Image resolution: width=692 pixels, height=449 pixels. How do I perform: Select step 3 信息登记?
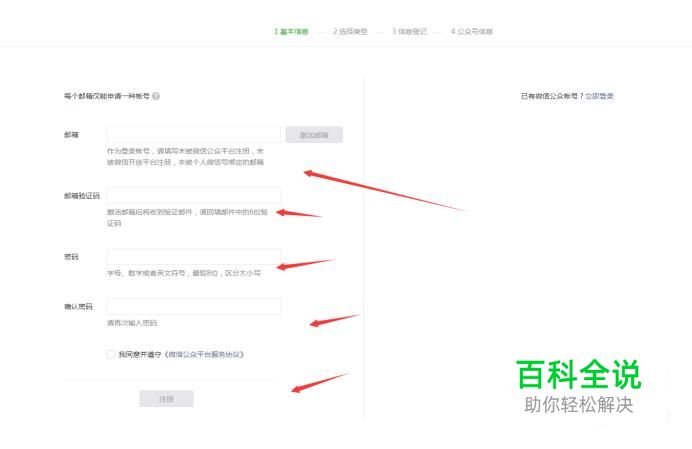tap(410, 31)
